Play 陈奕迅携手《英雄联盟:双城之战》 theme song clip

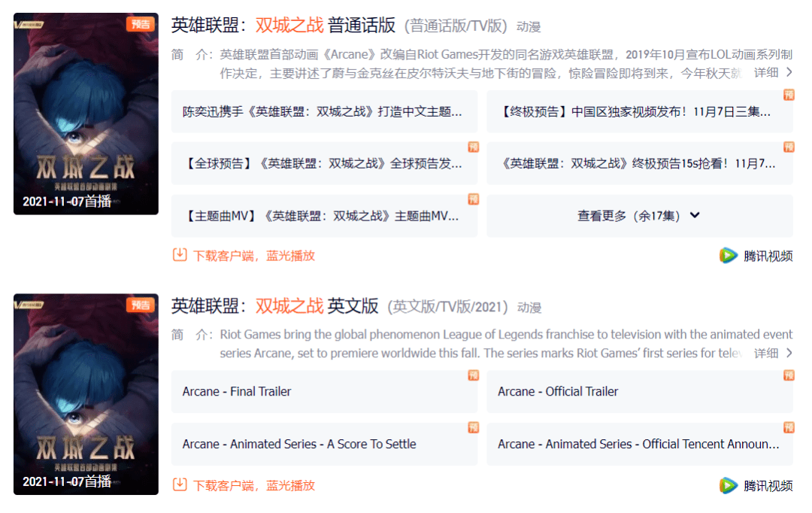[x=324, y=111]
